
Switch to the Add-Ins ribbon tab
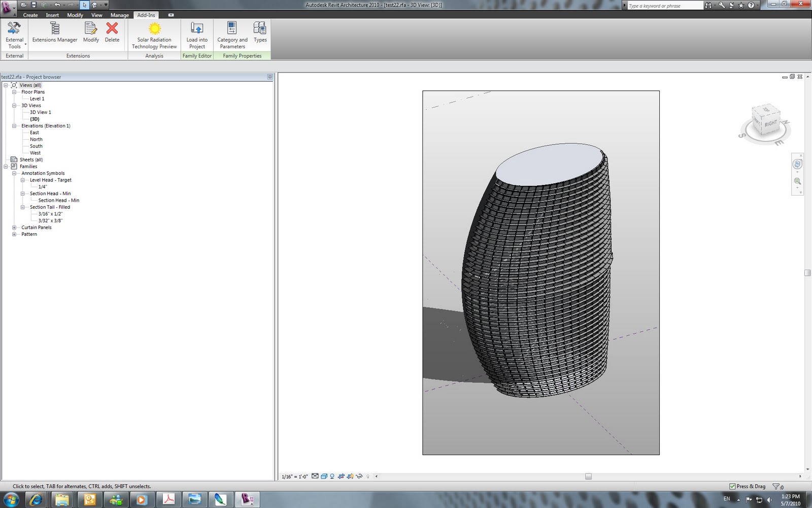coord(146,15)
